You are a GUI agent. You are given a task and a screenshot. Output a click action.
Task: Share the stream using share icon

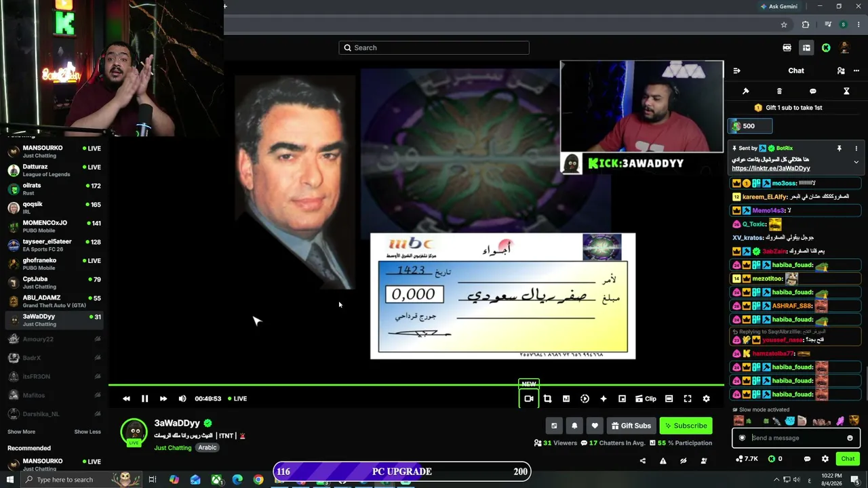coord(642,461)
